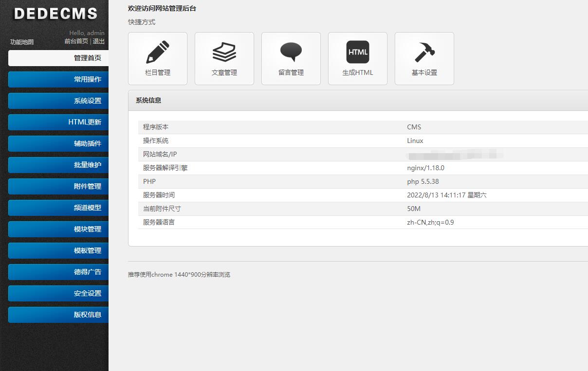The width and height of the screenshot is (588, 371).
Task: Open the 辅助插件 menu
Action: pos(58,143)
